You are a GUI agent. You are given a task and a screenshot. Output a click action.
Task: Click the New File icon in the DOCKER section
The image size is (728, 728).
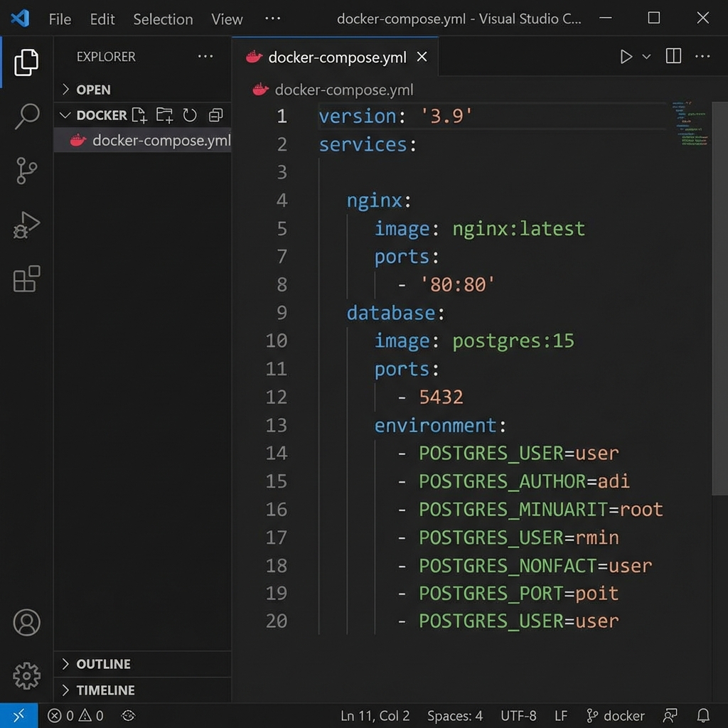pos(139,114)
